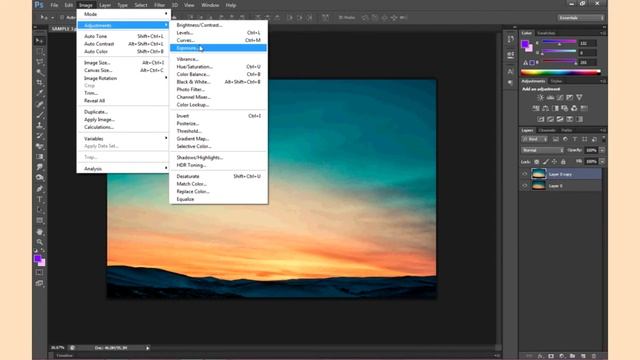
Task: Toggle layer filtering switch in Layers panel
Action: 604,139
